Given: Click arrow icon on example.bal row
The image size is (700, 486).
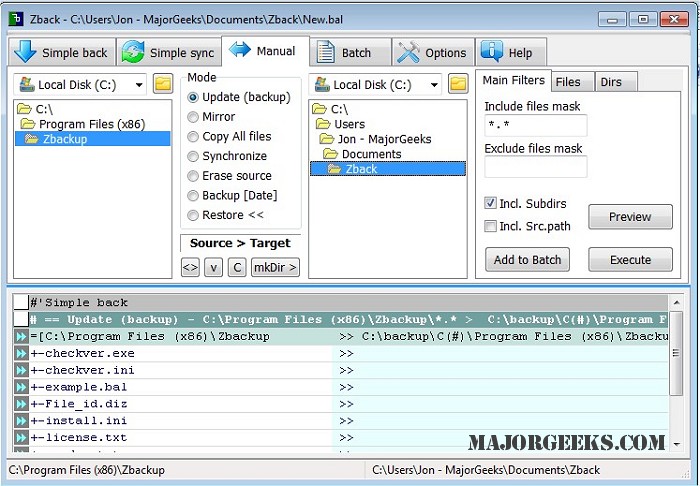Looking at the screenshot, I should pyautogui.click(x=21, y=387).
